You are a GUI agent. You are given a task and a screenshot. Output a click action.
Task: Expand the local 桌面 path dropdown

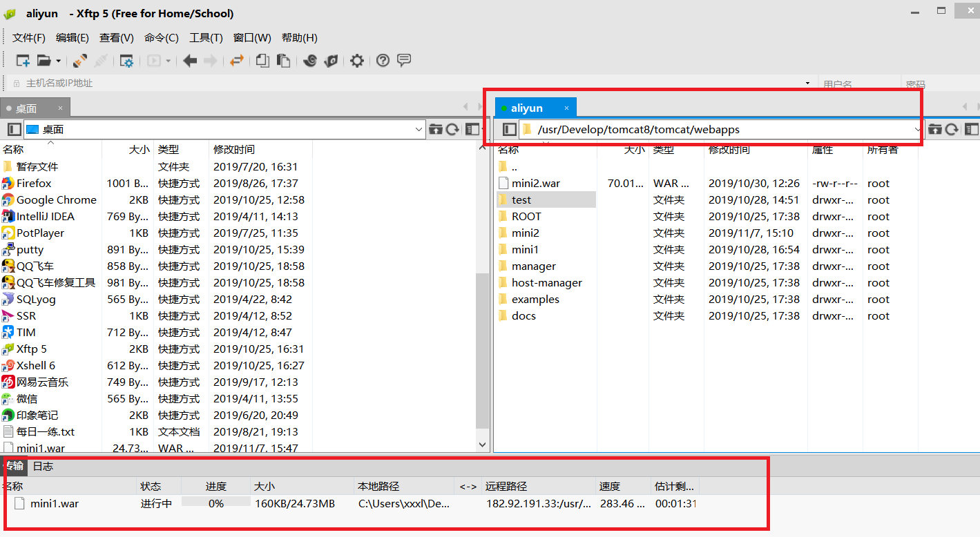[x=419, y=129]
